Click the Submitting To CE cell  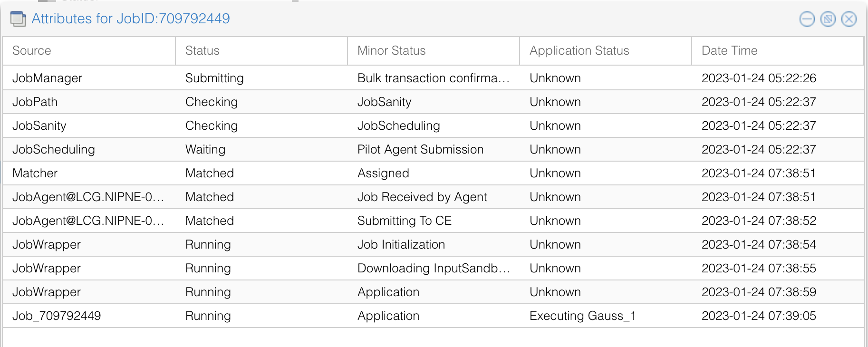(404, 221)
